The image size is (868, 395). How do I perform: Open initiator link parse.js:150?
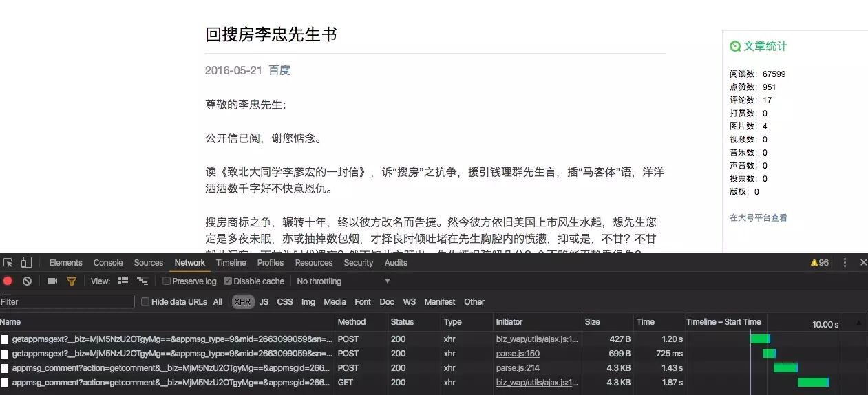coord(518,354)
